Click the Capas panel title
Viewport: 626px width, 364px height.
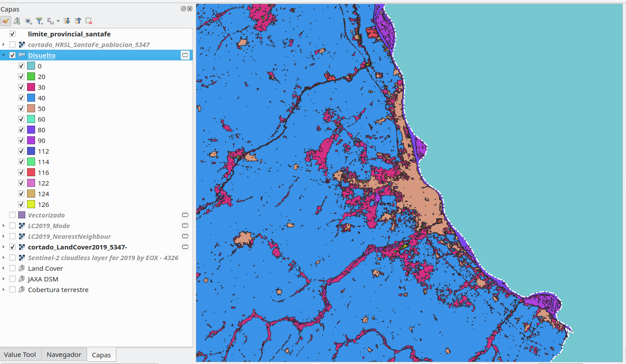[x=10, y=9]
